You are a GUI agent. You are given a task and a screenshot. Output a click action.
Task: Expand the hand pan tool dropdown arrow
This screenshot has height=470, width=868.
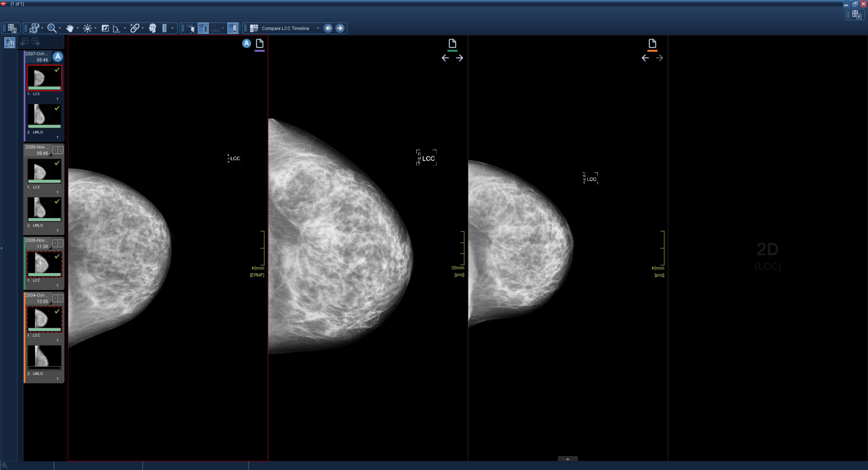[x=78, y=28]
